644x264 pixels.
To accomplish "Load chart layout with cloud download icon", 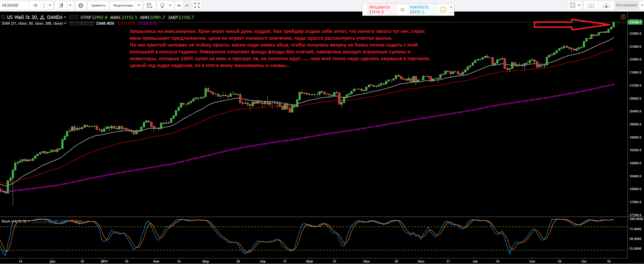I will pyautogui.click(x=591, y=5).
